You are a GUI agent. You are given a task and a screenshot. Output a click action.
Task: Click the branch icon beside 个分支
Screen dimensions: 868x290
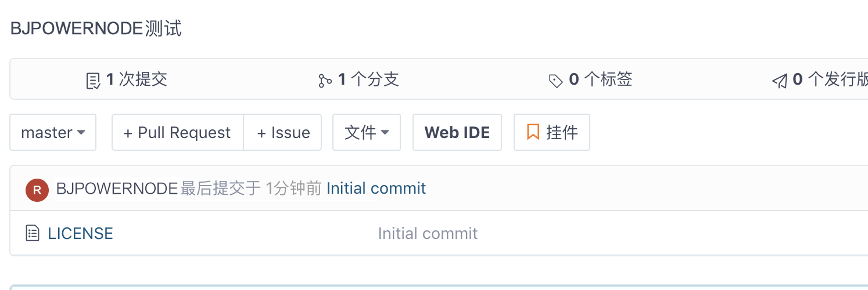[325, 81]
